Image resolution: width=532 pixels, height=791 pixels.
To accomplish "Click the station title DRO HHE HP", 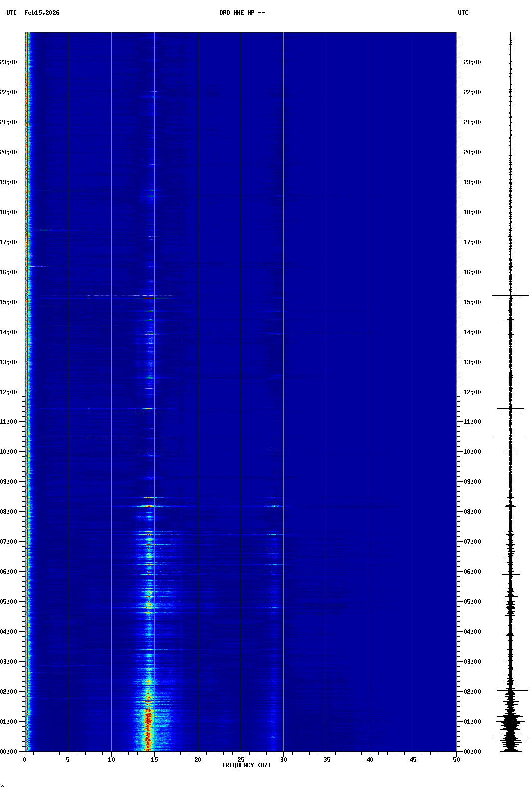I will click(242, 13).
